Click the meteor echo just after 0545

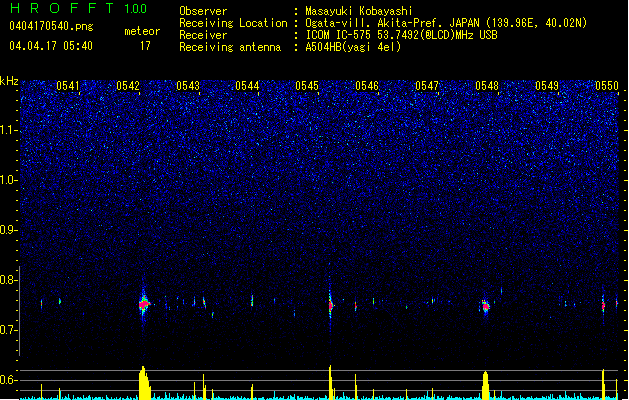pyautogui.click(x=331, y=306)
